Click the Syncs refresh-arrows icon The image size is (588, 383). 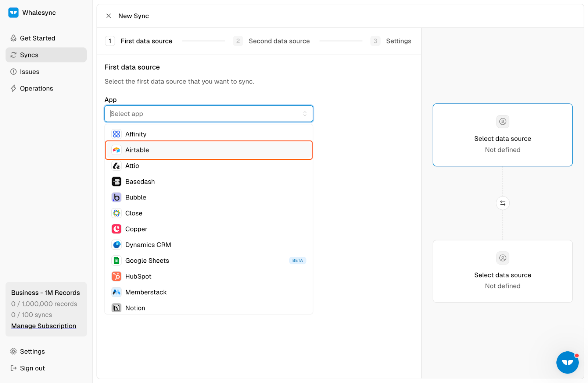pyautogui.click(x=14, y=55)
